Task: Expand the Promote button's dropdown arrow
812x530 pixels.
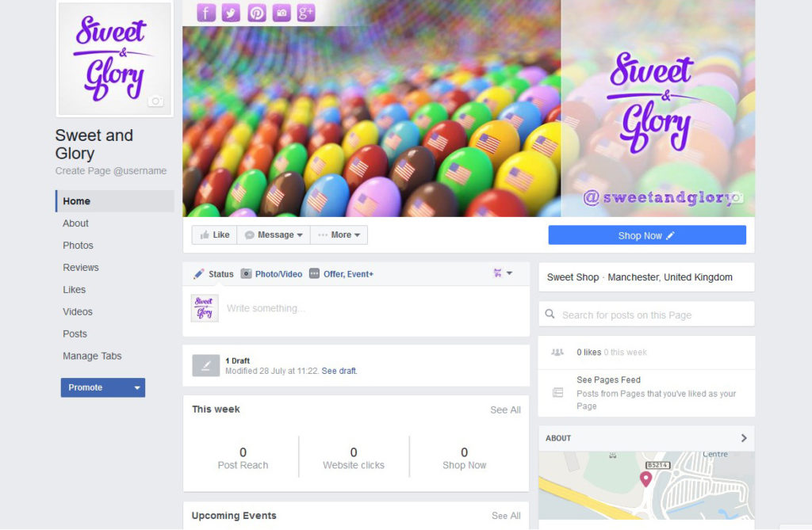Action: pos(137,387)
